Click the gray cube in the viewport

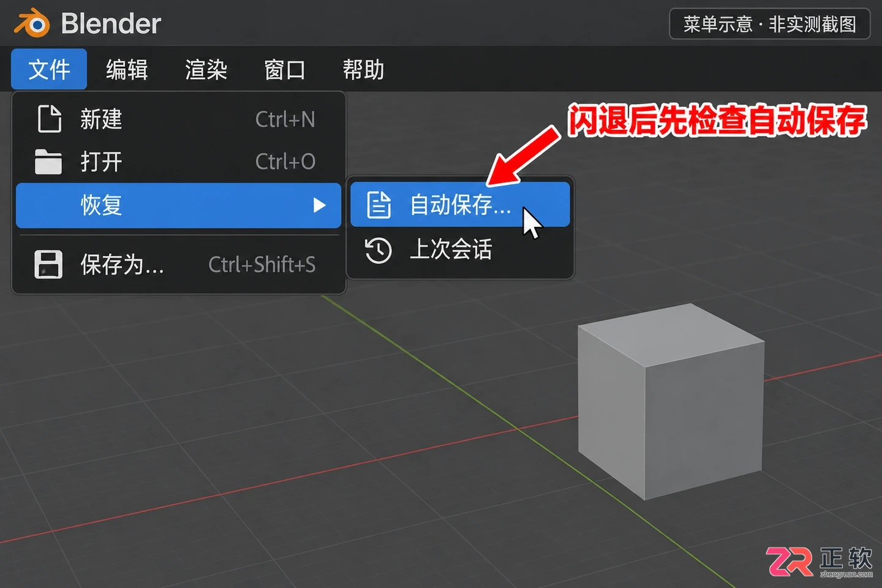tap(671, 401)
